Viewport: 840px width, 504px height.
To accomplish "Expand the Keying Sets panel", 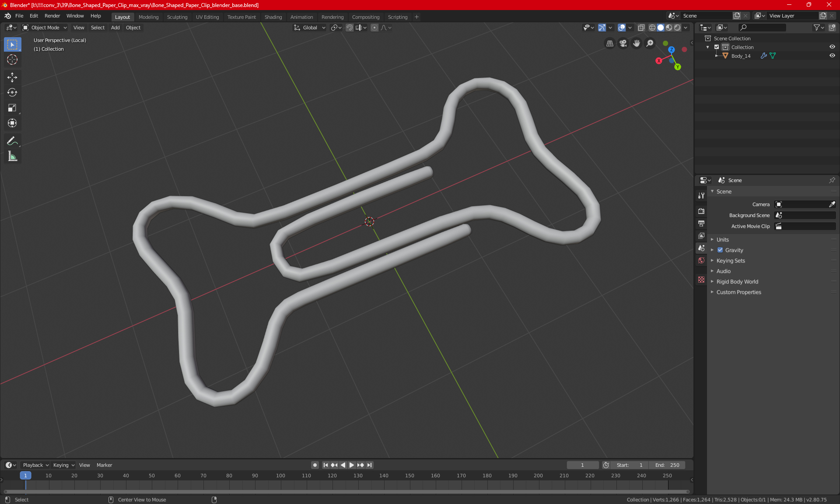I will [730, 260].
